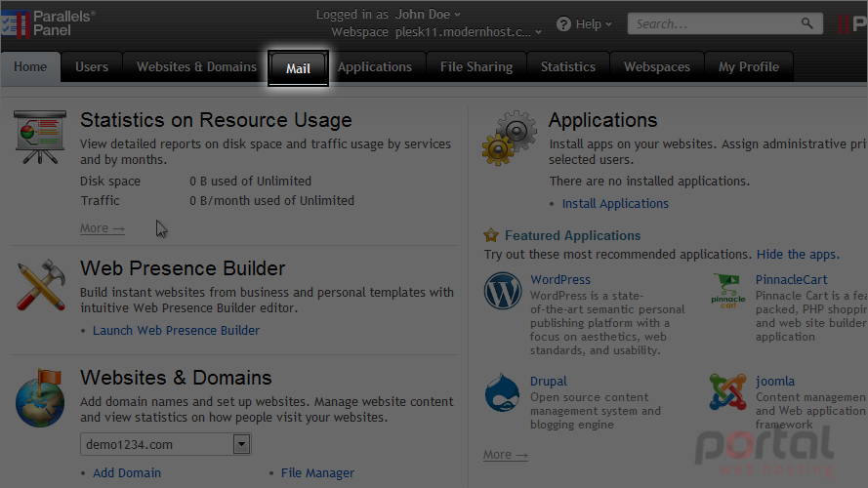This screenshot has height=488, width=868.
Task: Click the Drupal logo icon
Action: click(502, 392)
